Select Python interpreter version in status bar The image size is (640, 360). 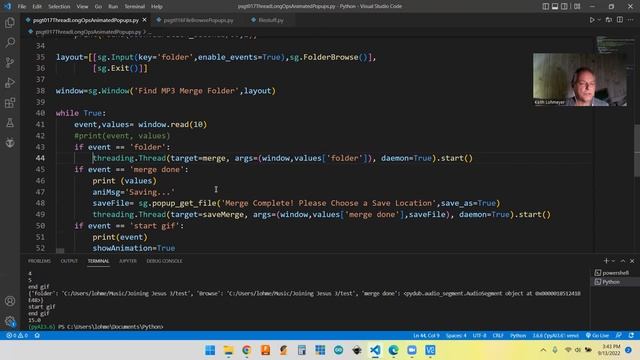(556, 336)
